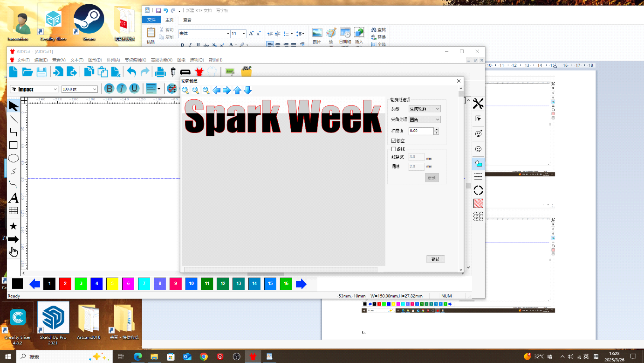Open a file with the folder icon

pos(27,72)
